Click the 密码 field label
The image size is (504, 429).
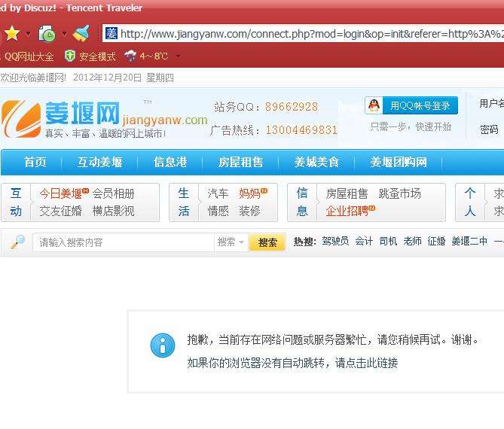489,129
